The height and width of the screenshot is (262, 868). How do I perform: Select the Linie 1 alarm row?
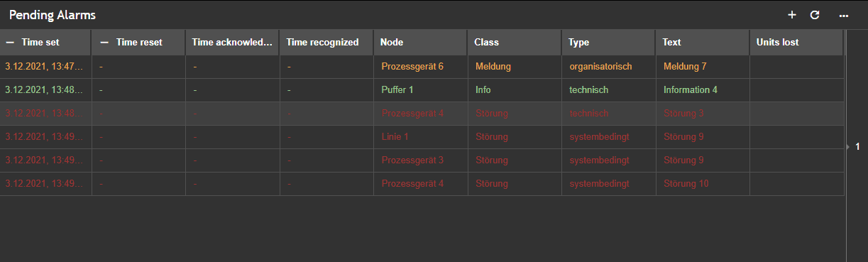(422, 137)
